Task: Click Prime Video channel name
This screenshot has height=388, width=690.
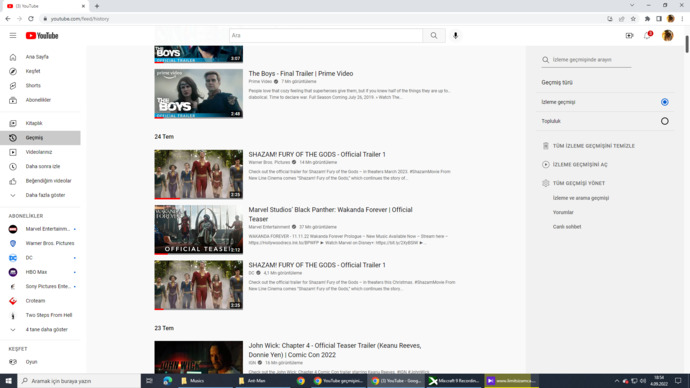Action: tap(260, 82)
